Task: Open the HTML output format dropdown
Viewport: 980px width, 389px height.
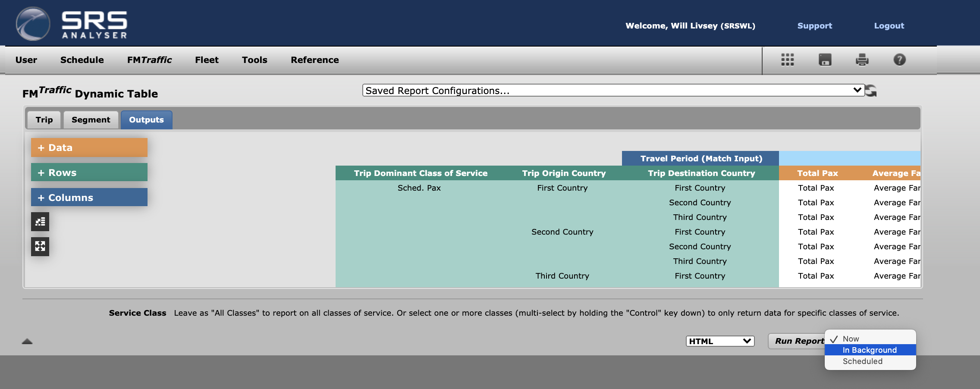Action: [x=720, y=341]
